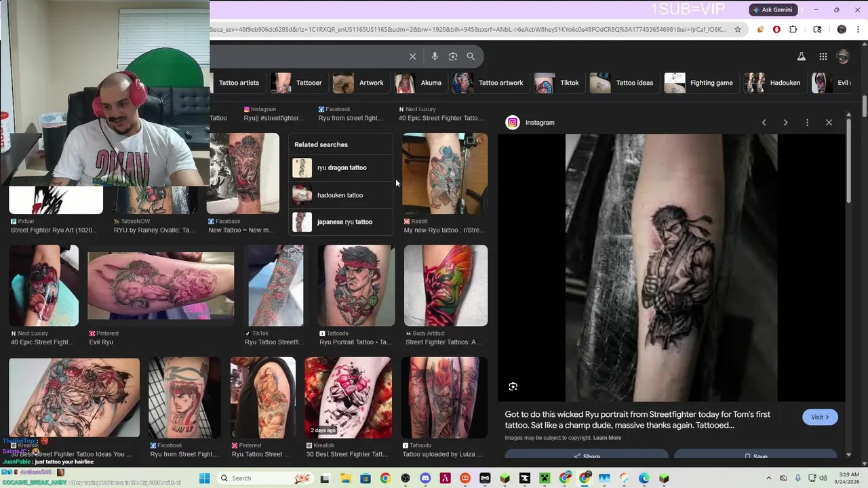
Task: Open File Explorer from taskbar
Action: tap(346, 478)
